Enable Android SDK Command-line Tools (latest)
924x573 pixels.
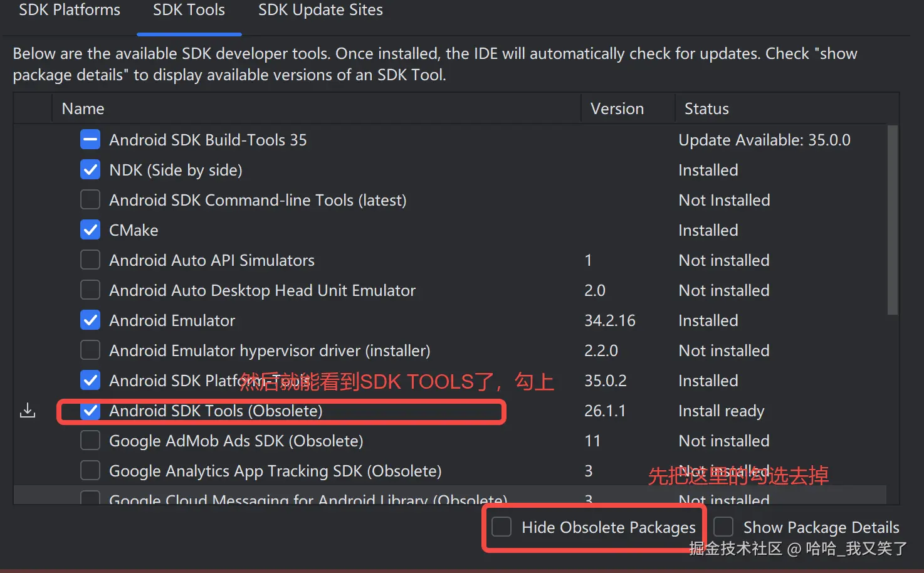(x=90, y=200)
